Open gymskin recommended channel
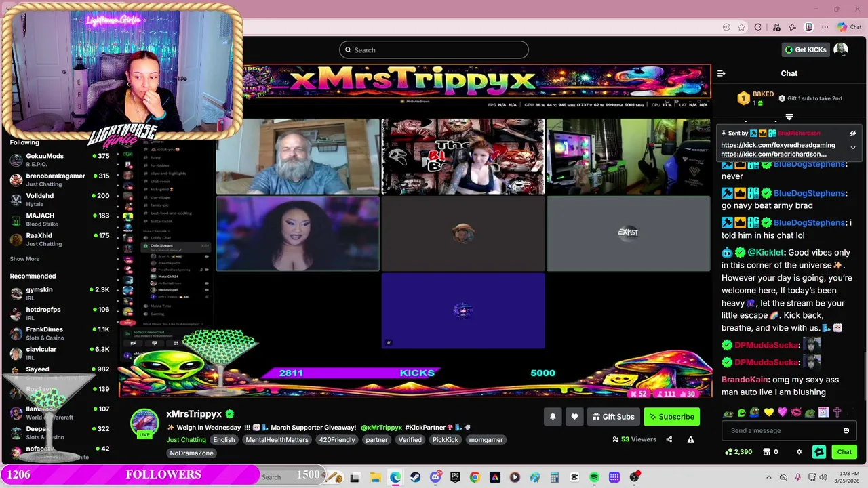This screenshot has width=868, height=488. 60,293
